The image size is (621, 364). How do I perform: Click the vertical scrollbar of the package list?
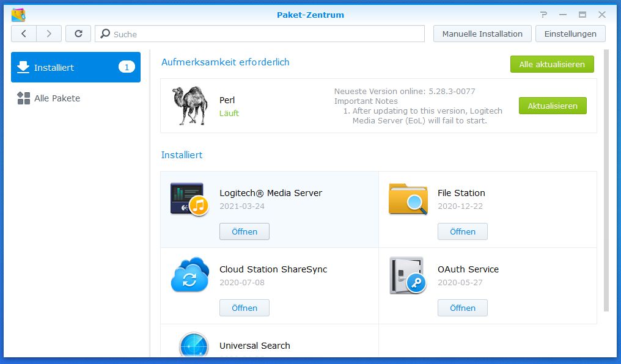pyautogui.click(x=606, y=180)
